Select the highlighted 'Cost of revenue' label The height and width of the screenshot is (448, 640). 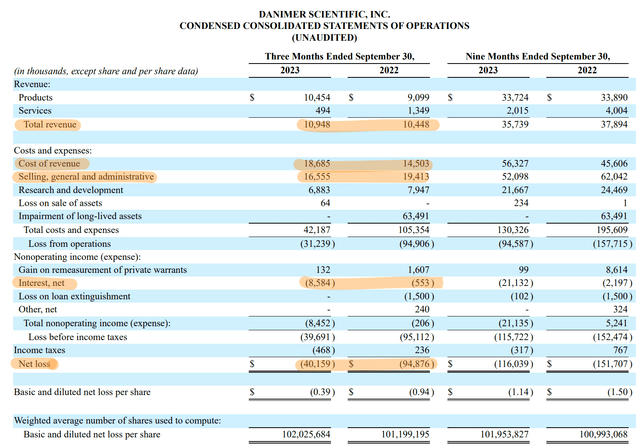(x=49, y=164)
